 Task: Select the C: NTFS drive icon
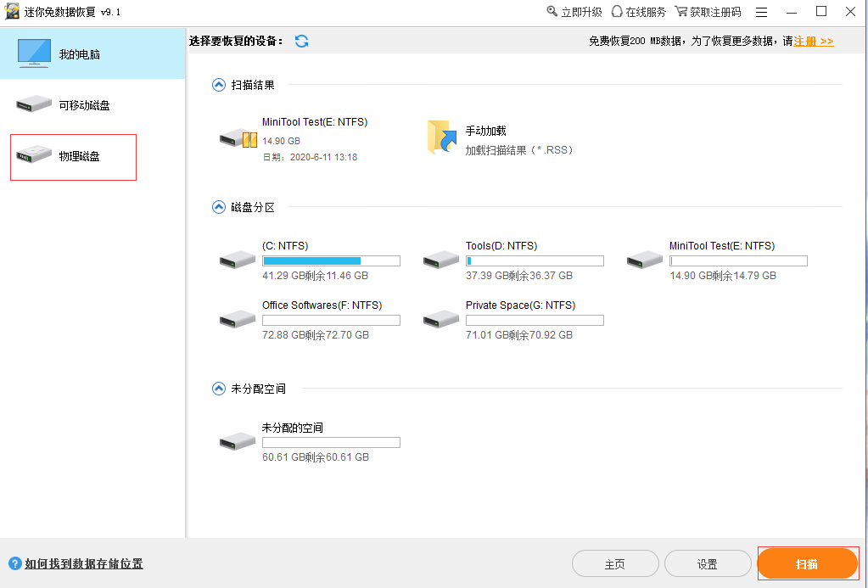coord(238,260)
